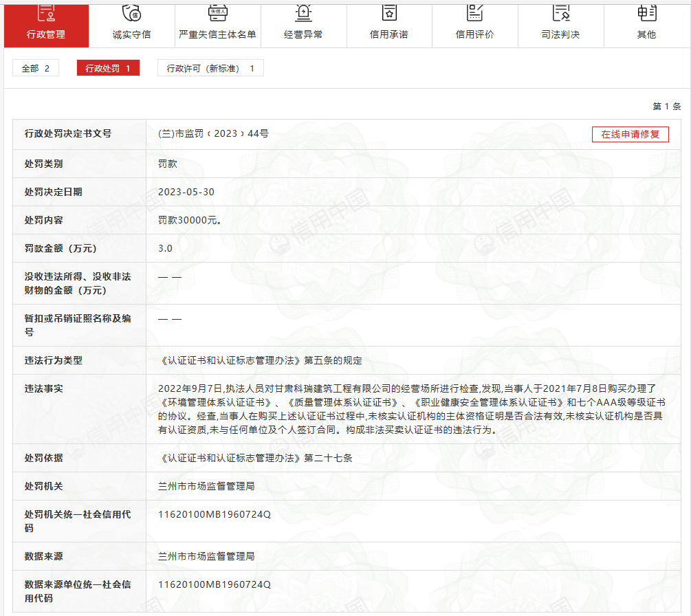
Task: Click the 处罚依据 row label
Action: [x=43, y=459]
